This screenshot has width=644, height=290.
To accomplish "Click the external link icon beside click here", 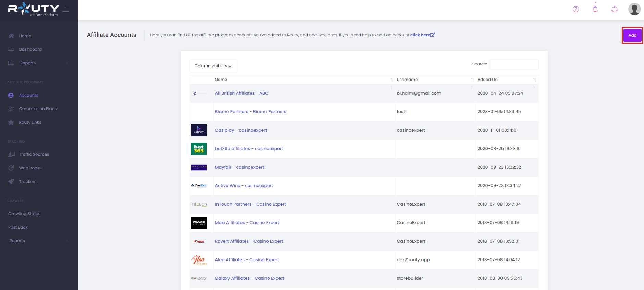I will pos(433,35).
